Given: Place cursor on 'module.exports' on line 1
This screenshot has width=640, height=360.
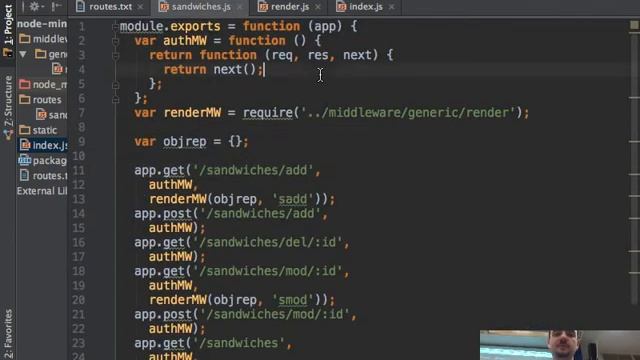Looking at the screenshot, I should pos(170,27).
